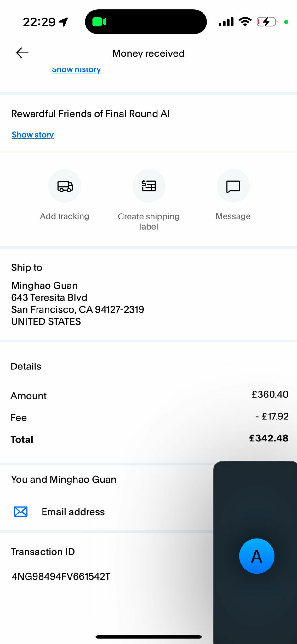Tap the Message speech bubble icon
This screenshot has height=644, width=297.
pos(233,186)
